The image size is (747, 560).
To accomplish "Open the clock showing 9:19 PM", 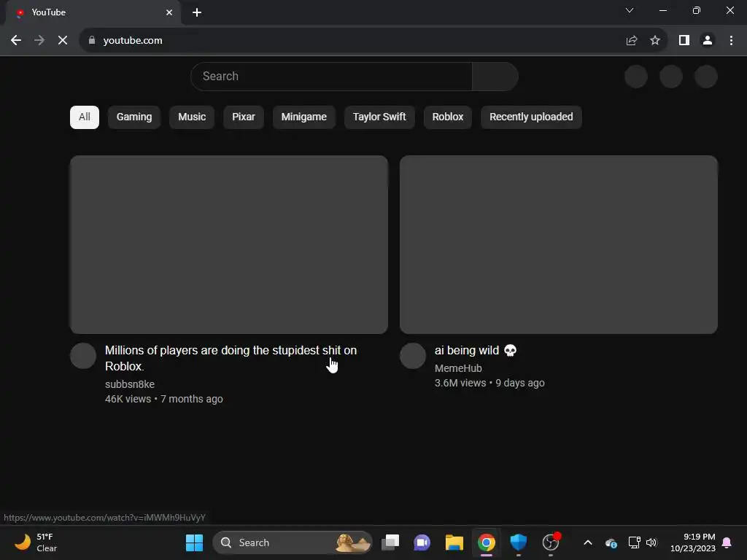I will click(693, 542).
